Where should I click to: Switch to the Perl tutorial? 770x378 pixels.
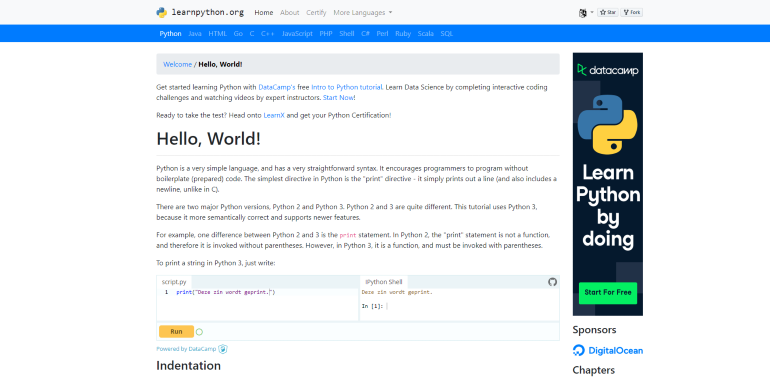383,34
